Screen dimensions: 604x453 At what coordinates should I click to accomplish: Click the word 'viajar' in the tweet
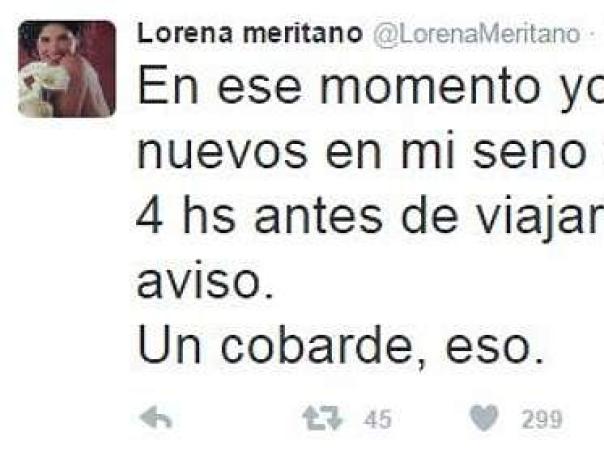coord(541,218)
